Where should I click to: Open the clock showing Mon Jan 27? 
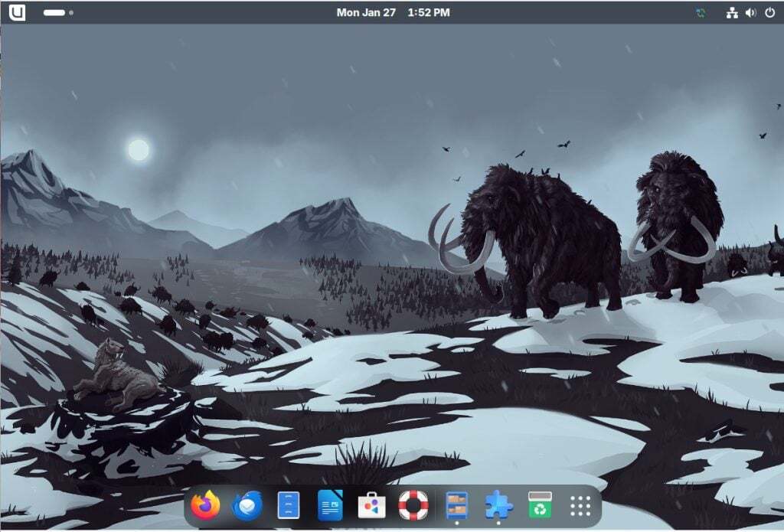coord(393,12)
